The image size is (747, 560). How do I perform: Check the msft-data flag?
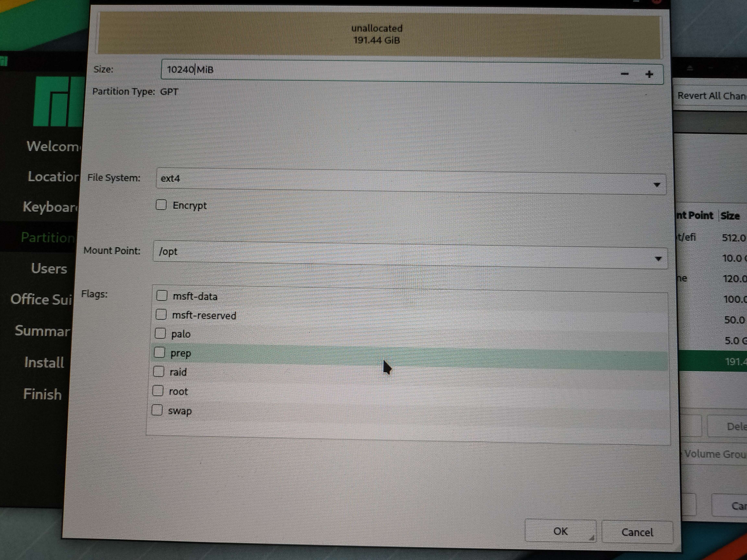(x=162, y=295)
